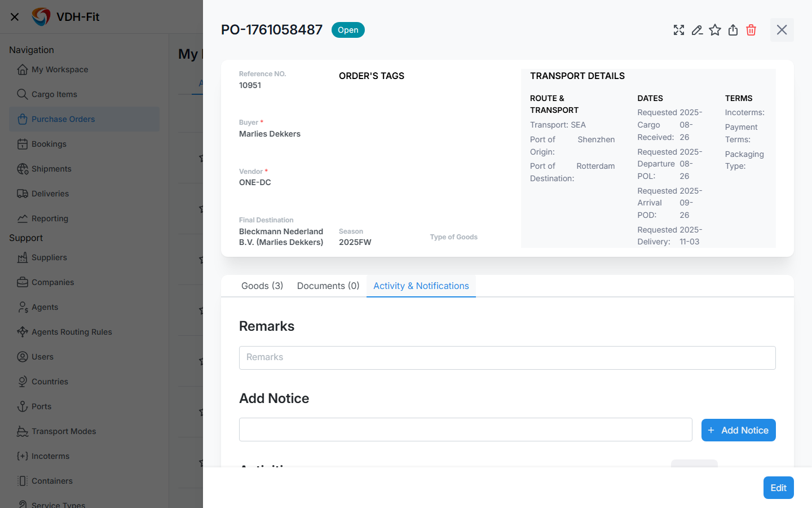Switch to the Goods (3) tab
This screenshot has width=812, height=508.
click(x=262, y=286)
